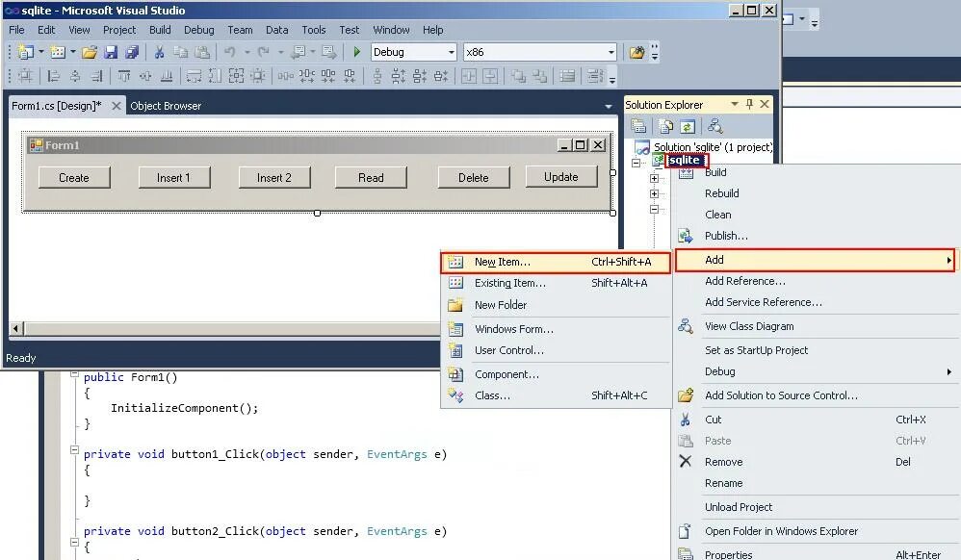Click View Class Diagram icon in Solution Explorer toolbar
The width and height of the screenshot is (961, 560).
(714, 126)
